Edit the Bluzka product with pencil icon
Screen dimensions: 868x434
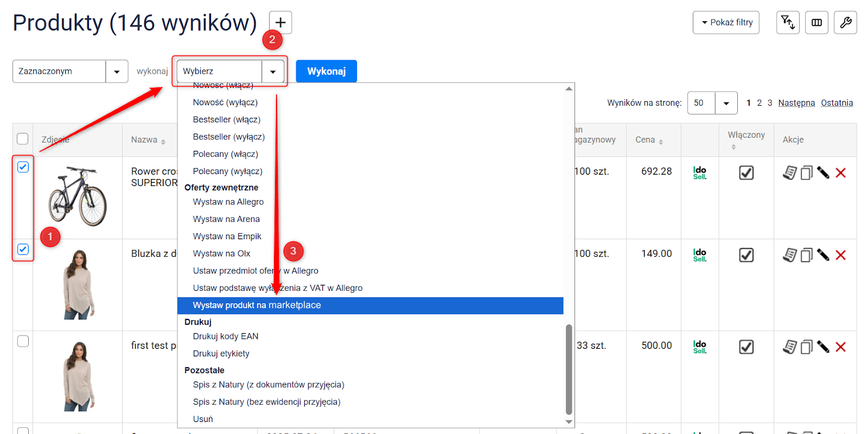tap(823, 255)
